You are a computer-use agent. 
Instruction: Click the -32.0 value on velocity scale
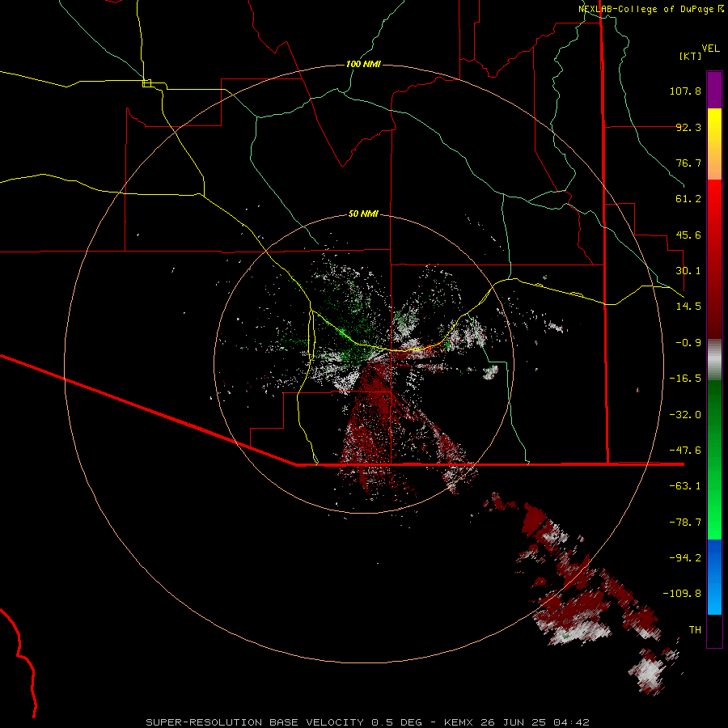pos(685,415)
